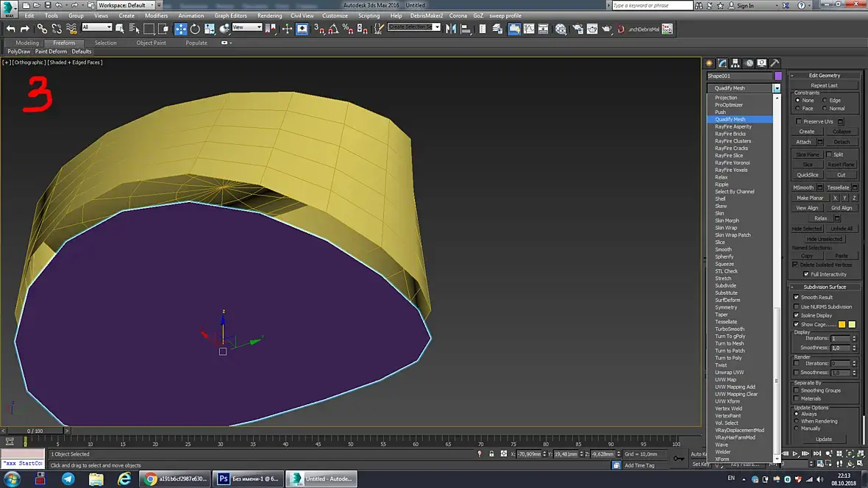Toggle the Isoline Display checkbox
Screen dimensions: 868x488
(797, 315)
